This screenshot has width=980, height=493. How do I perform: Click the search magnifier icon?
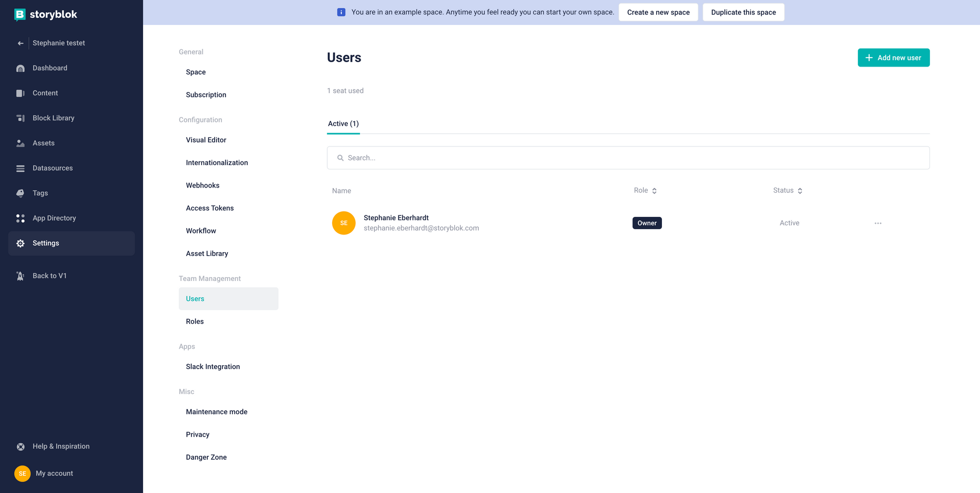(341, 158)
